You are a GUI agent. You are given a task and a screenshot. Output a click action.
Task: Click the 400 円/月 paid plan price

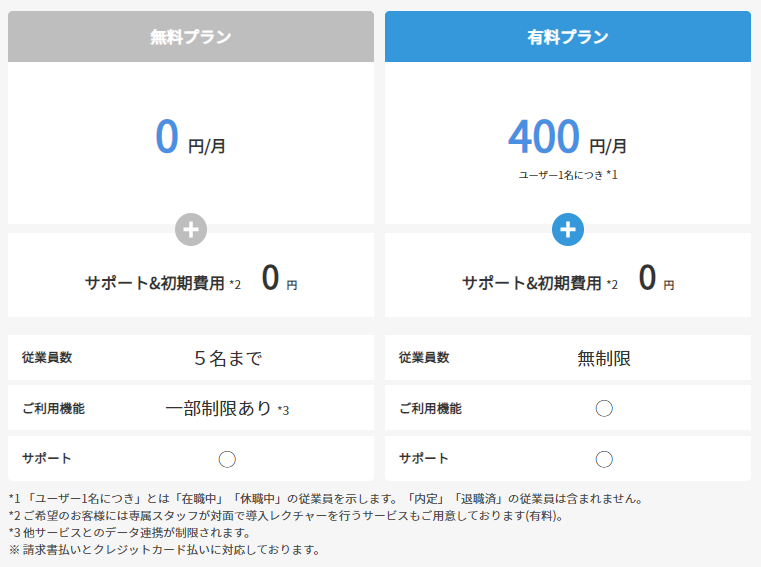pyautogui.click(x=568, y=138)
